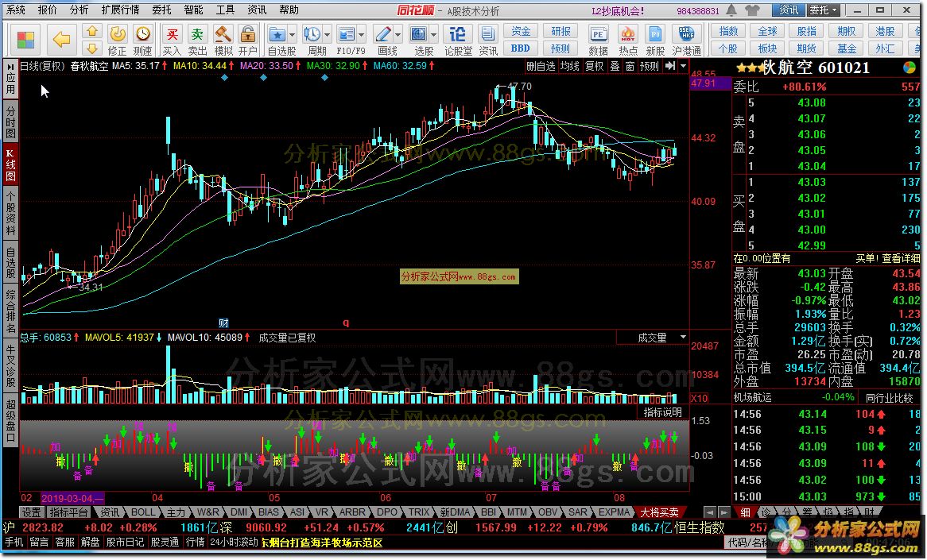Screen dimensions: 927x560
Task: Toggle the 叠 overlay option
Action: pos(615,66)
